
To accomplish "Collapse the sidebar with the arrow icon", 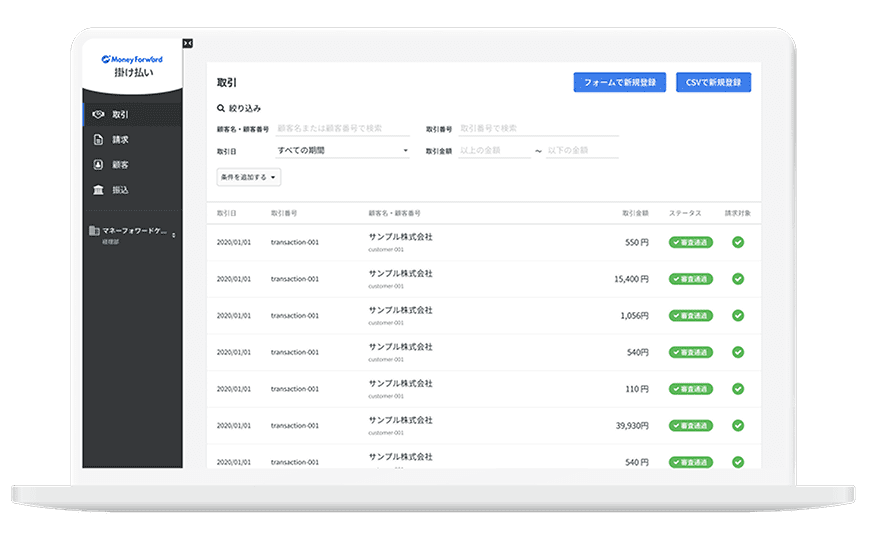I will pyautogui.click(x=187, y=43).
